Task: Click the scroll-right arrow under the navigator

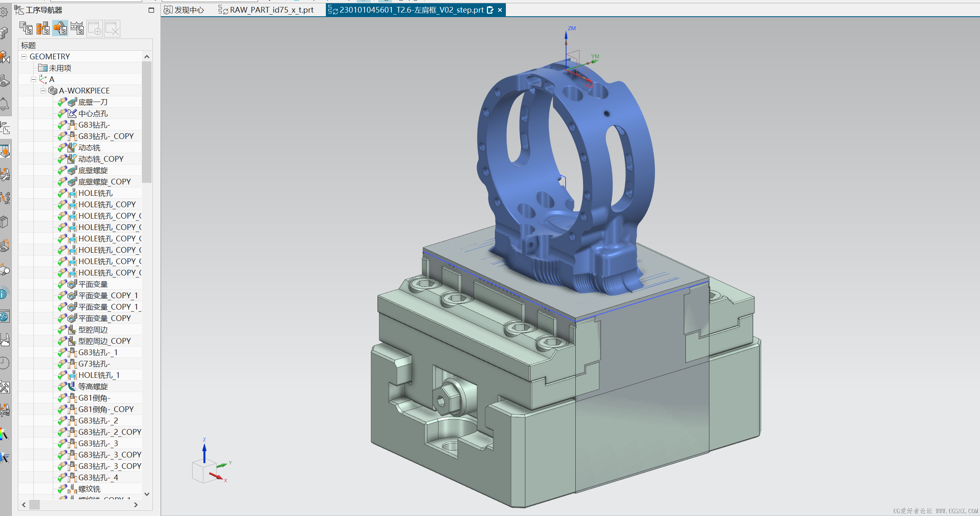Action: click(x=136, y=505)
